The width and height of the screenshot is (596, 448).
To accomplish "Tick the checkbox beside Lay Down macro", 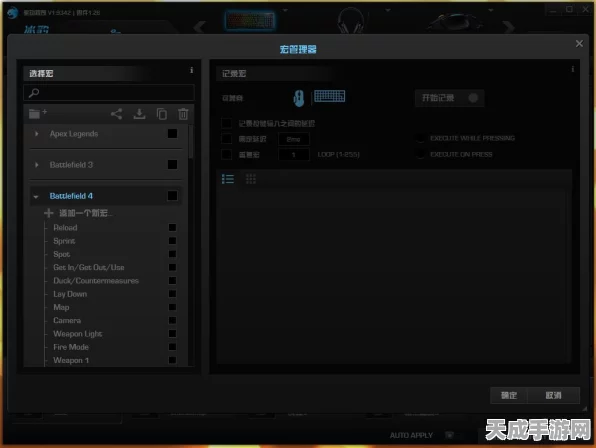I will (172, 294).
